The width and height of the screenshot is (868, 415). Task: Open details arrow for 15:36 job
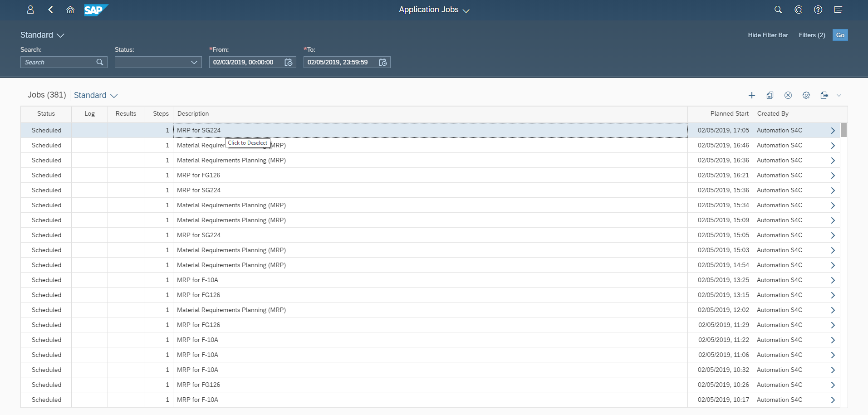pyautogui.click(x=833, y=190)
